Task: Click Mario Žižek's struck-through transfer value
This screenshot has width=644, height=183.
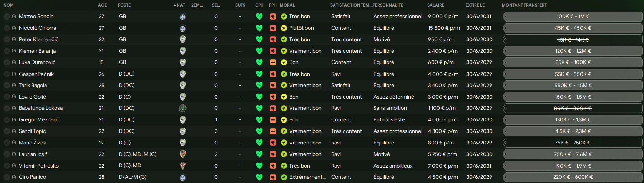Action: (573, 143)
